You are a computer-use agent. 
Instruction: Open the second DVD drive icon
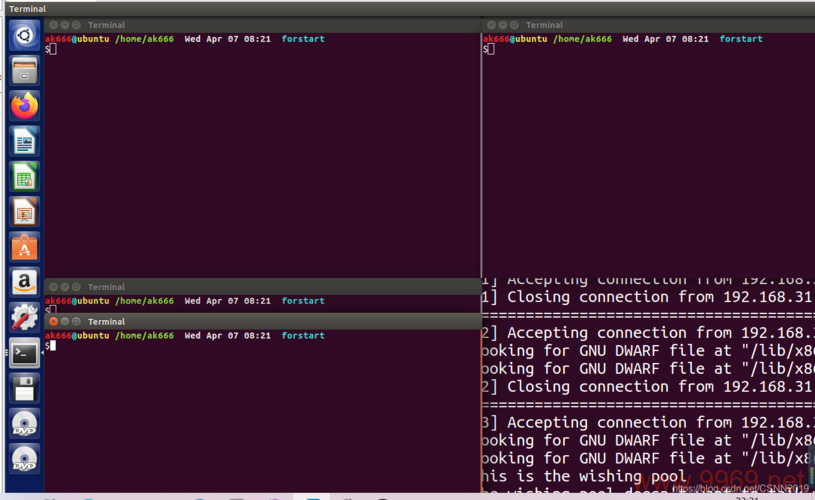(24, 459)
